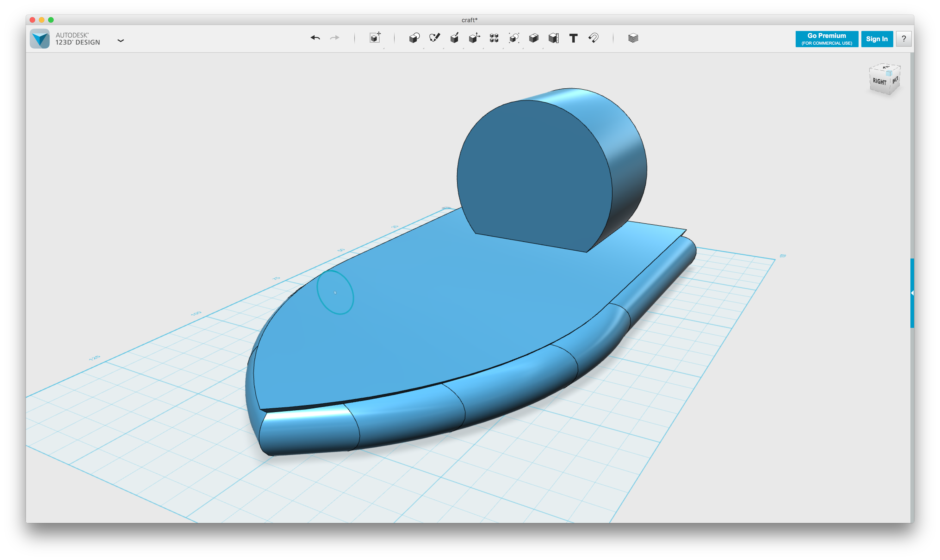Open the Primitives shapes tool

414,38
